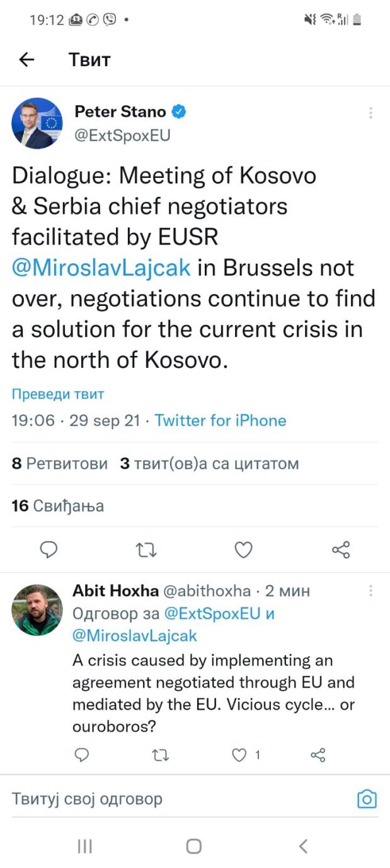Retweet Peter Stano's tweet
Image resolution: width=390 pixels, height=868 pixels.
point(146,550)
